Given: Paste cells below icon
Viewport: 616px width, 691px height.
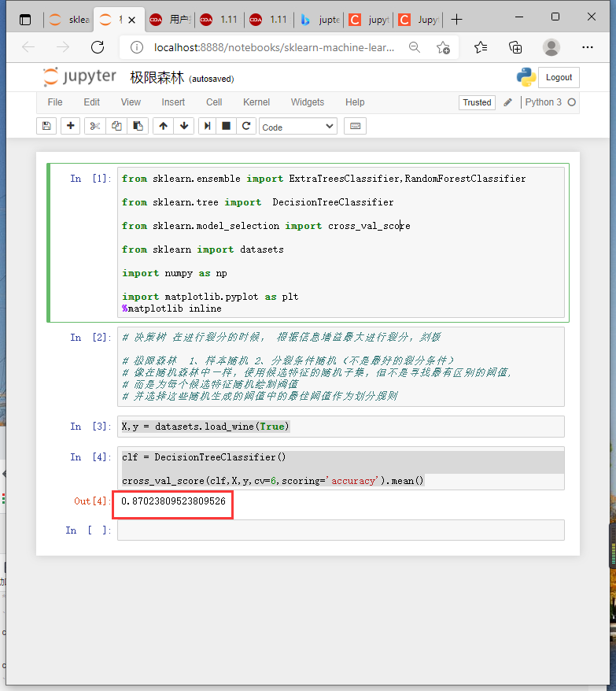Looking at the screenshot, I should pos(138,126).
